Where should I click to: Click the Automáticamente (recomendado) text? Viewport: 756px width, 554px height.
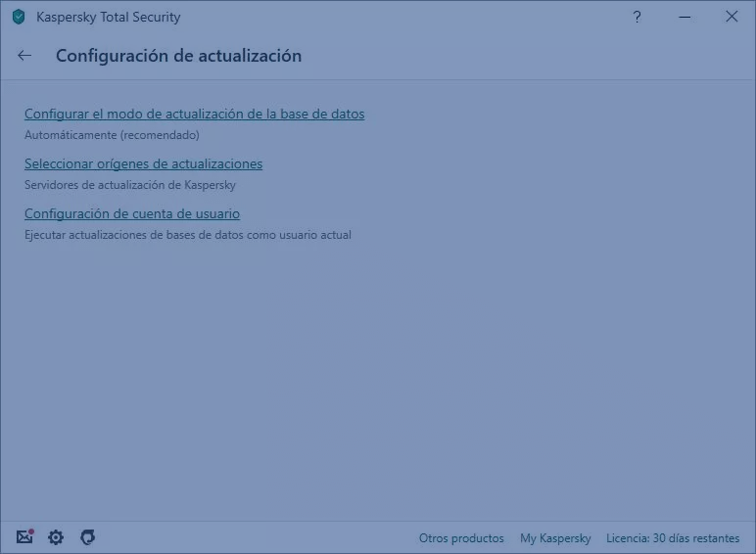click(x=112, y=135)
